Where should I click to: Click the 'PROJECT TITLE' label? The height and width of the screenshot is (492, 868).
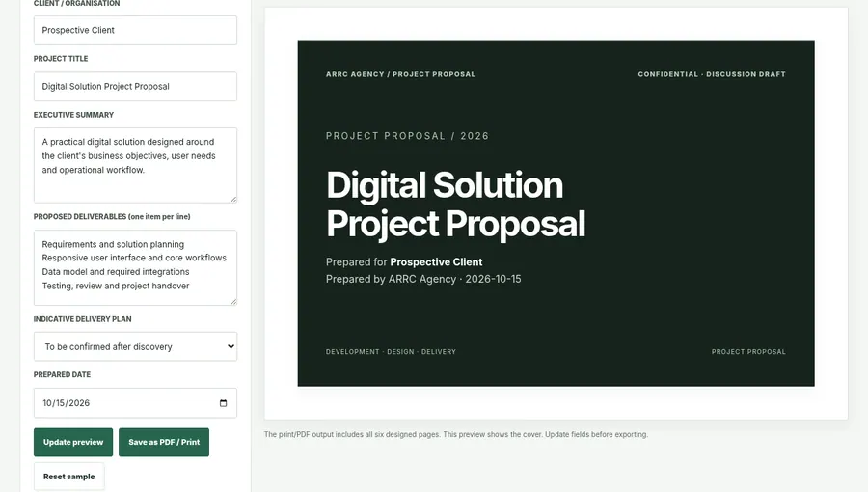(61, 59)
